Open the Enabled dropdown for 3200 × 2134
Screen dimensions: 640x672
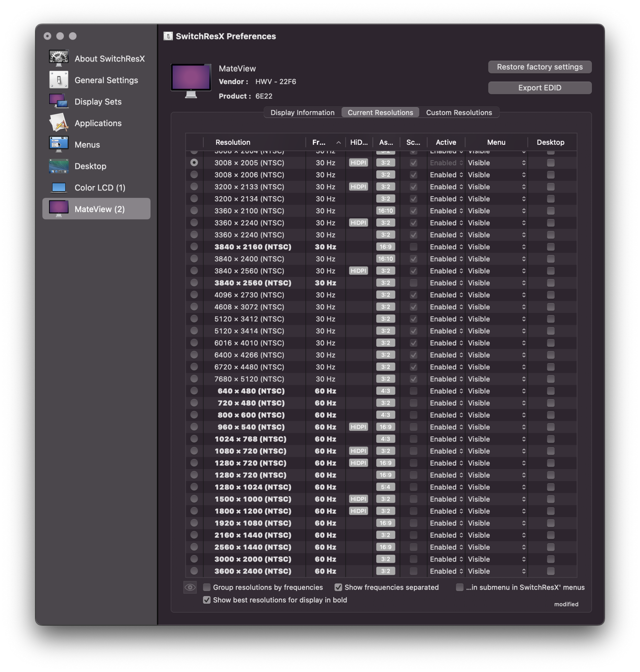click(446, 199)
